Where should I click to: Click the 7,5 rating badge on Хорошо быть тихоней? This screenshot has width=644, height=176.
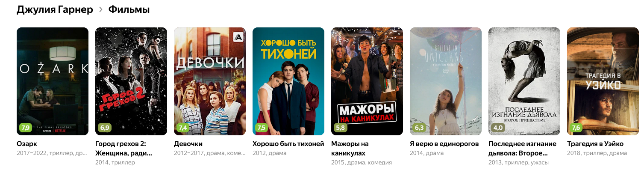click(x=262, y=128)
